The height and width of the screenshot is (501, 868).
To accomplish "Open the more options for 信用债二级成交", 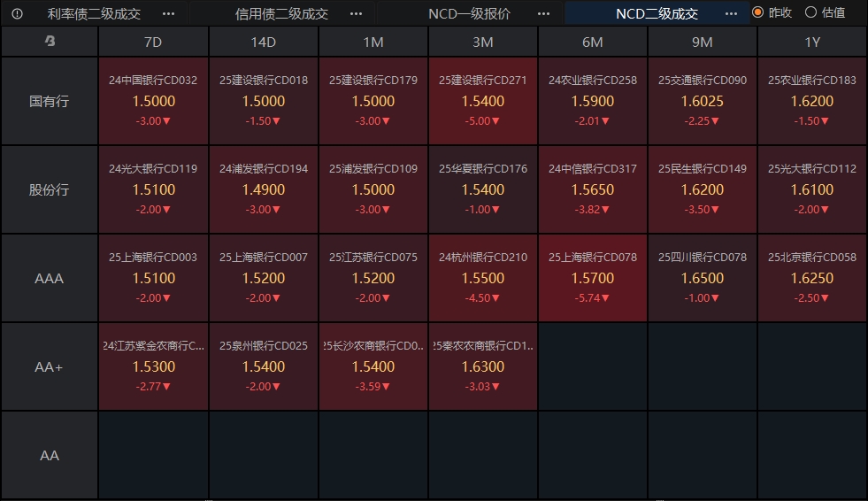I will (356, 14).
